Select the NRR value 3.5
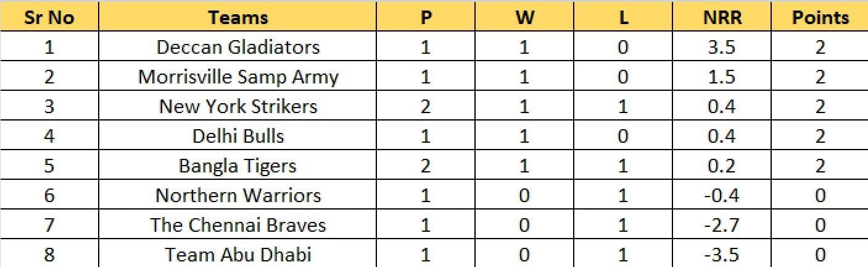This screenshot has height=267, width=868. pos(722,47)
